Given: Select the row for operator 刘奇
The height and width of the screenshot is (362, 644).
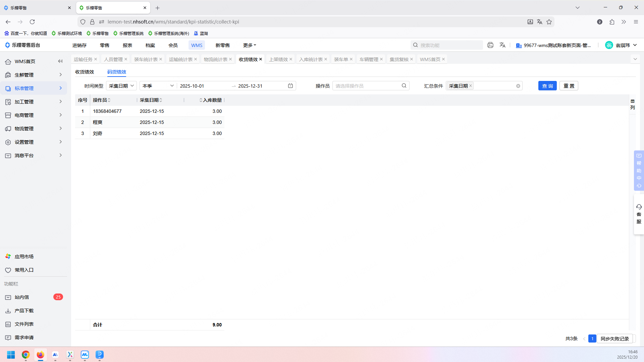Looking at the screenshot, I should pos(150,133).
